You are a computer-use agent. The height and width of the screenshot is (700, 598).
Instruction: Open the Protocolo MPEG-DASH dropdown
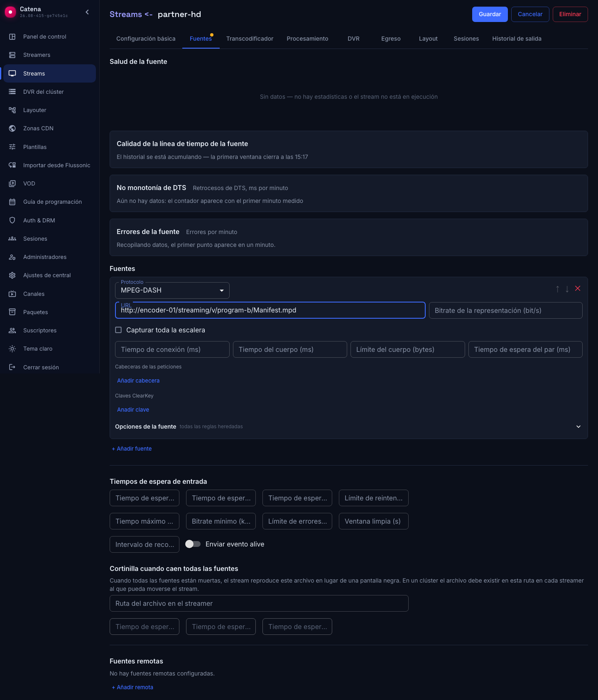click(172, 290)
